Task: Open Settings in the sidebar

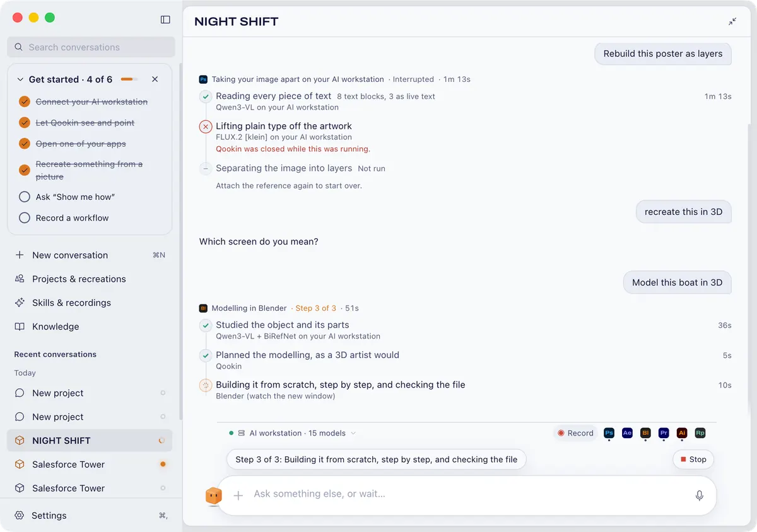Action: click(90, 515)
